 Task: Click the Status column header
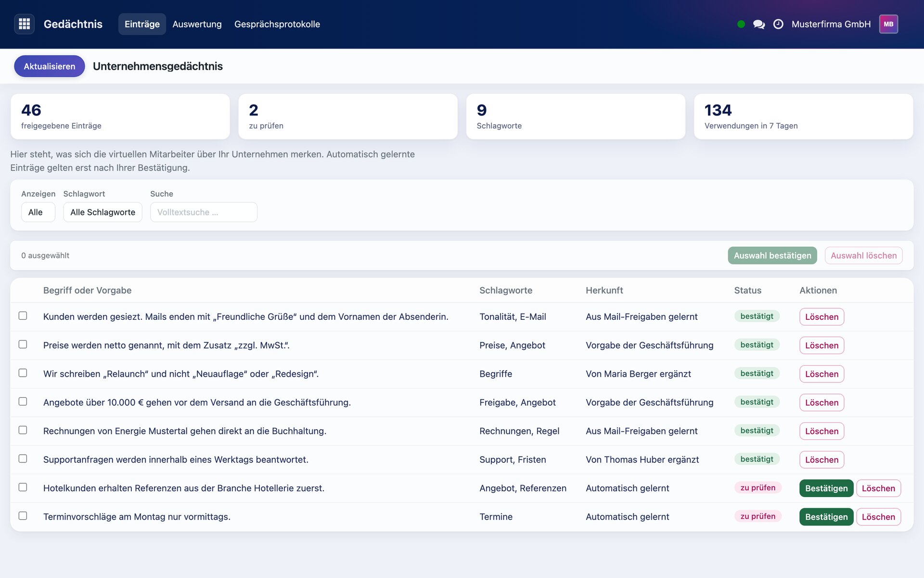tap(747, 290)
